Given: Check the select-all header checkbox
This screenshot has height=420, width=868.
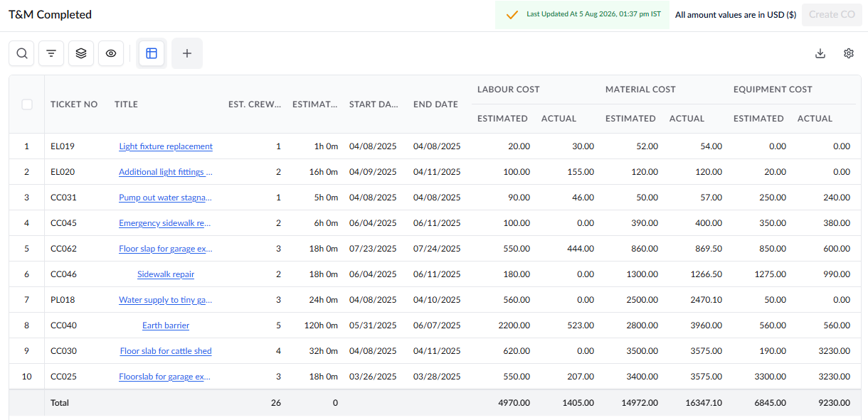Looking at the screenshot, I should pos(27,104).
